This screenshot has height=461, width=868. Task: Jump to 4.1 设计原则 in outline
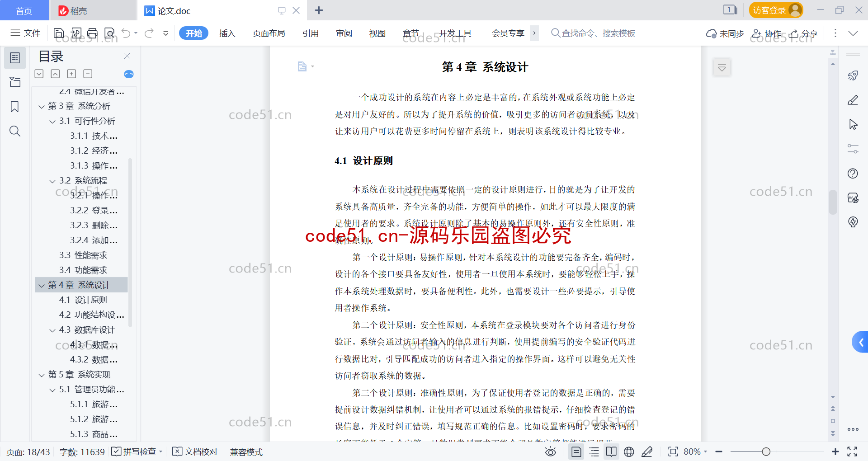point(83,300)
